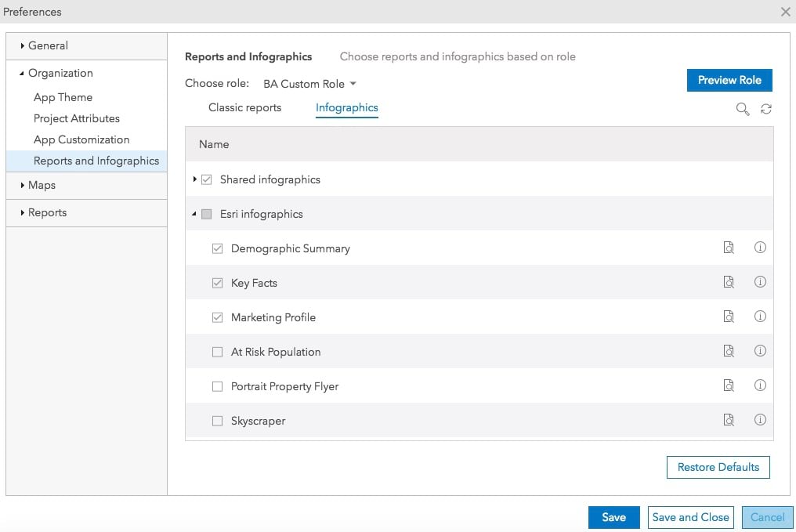
Task: Close the Preferences dialog with X
Action: click(x=785, y=12)
